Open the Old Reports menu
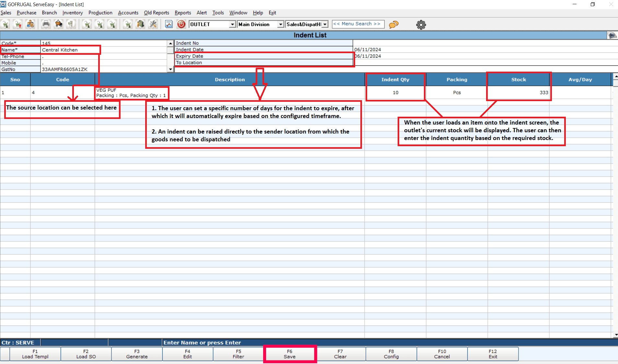The width and height of the screenshot is (618, 364). pos(157,13)
